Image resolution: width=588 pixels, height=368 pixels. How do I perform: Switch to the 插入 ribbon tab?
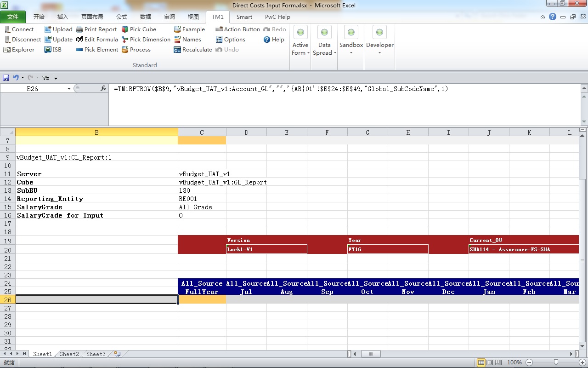tap(63, 17)
